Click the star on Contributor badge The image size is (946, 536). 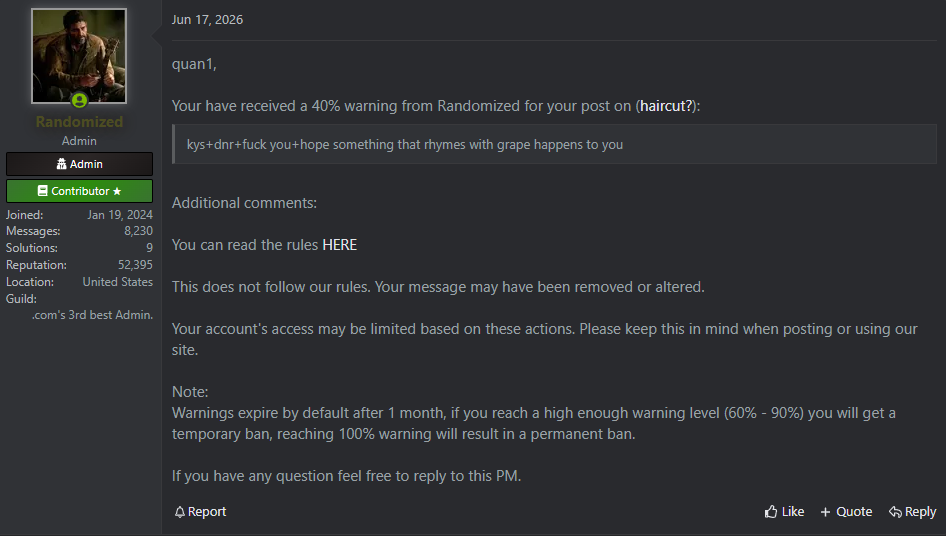(117, 191)
